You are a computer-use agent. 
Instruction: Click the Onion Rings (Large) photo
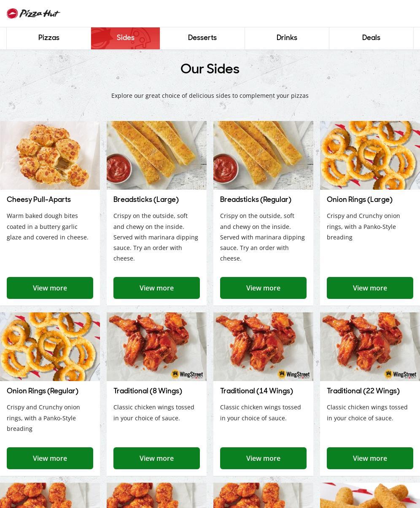pos(370,156)
